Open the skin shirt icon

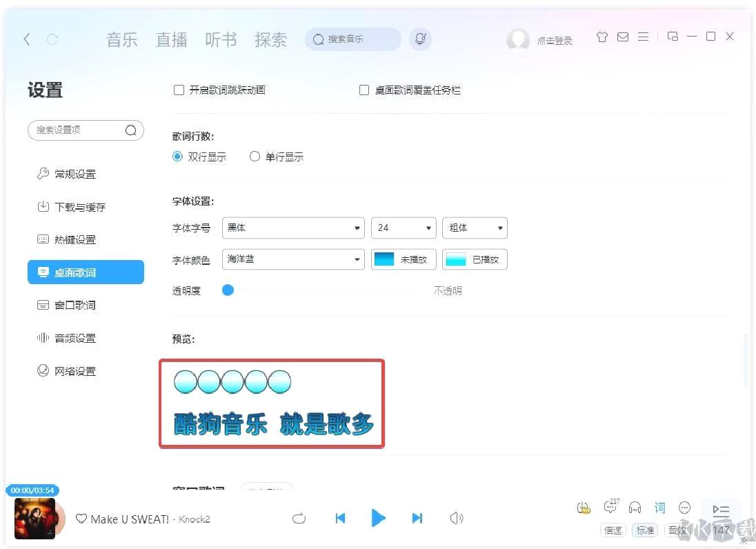[601, 37]
